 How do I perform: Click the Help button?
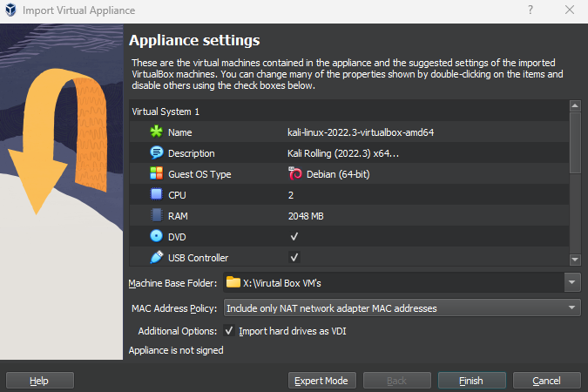pyautogui.click(x=40, y=381)
